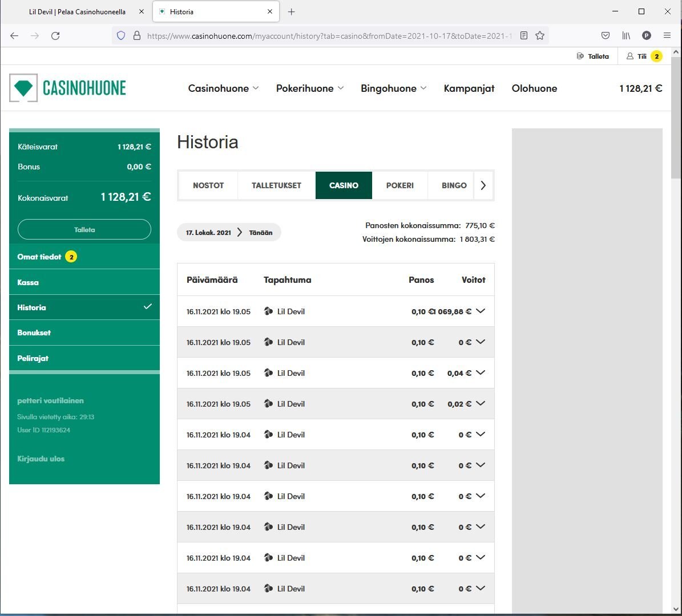
Task: Open a new browser tab
Action: point(292,12)
